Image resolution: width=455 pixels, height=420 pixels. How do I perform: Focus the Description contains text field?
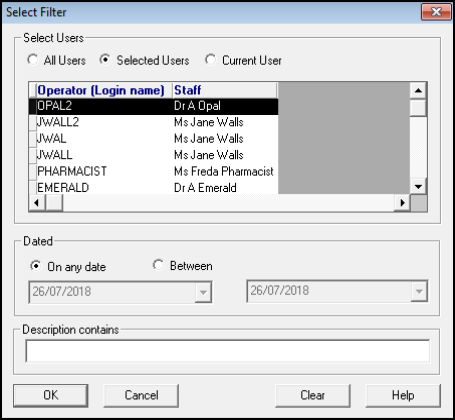(x=228, y=351)
